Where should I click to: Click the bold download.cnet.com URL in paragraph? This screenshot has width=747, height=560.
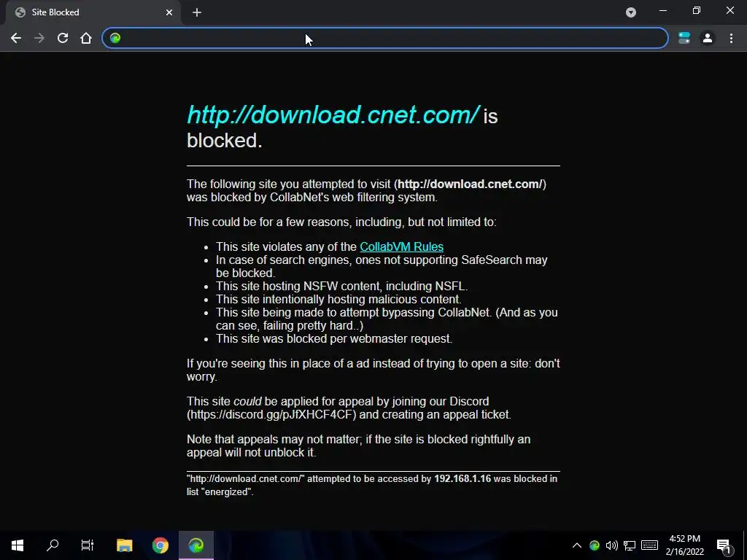coord(470,184)
